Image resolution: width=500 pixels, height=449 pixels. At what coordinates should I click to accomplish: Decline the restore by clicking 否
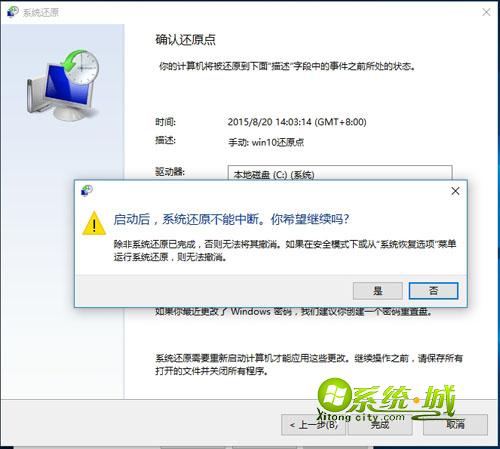[433, 291]
